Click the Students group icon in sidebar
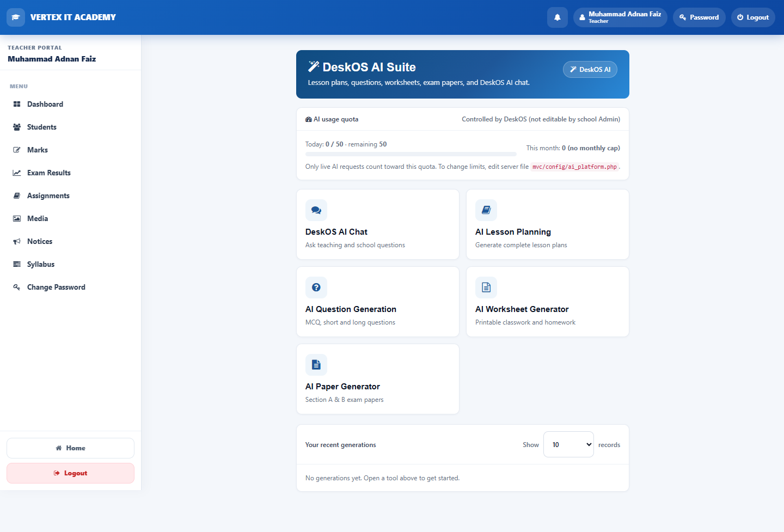784x532 pixels. tap(17, 127)
